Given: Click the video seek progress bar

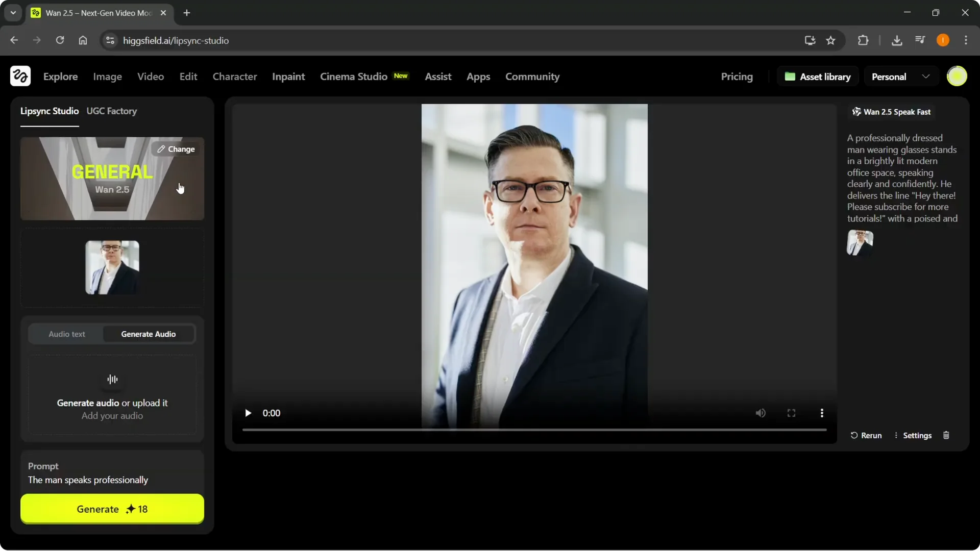Looking at the screenshot, I should (533, 430).
